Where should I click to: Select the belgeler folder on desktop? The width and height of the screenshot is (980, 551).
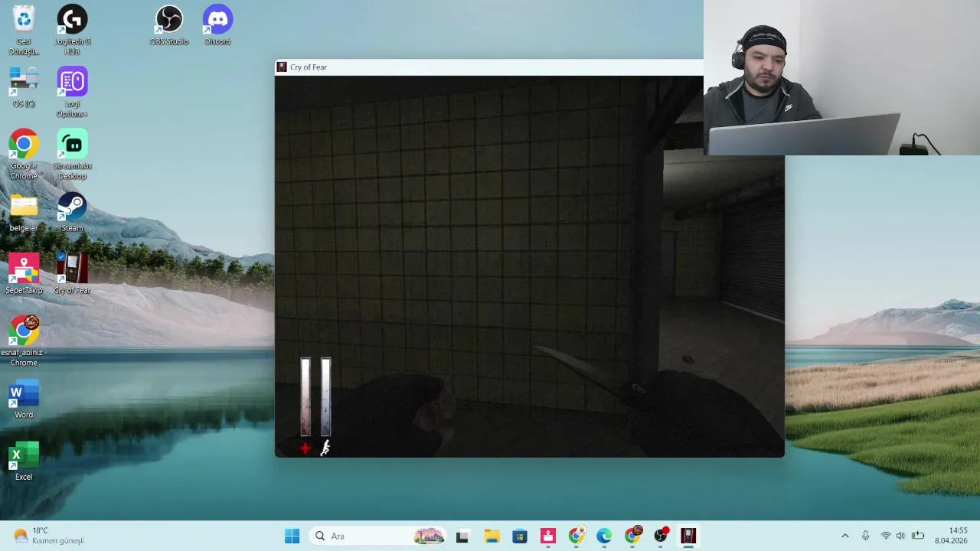(x=24, y=212)
